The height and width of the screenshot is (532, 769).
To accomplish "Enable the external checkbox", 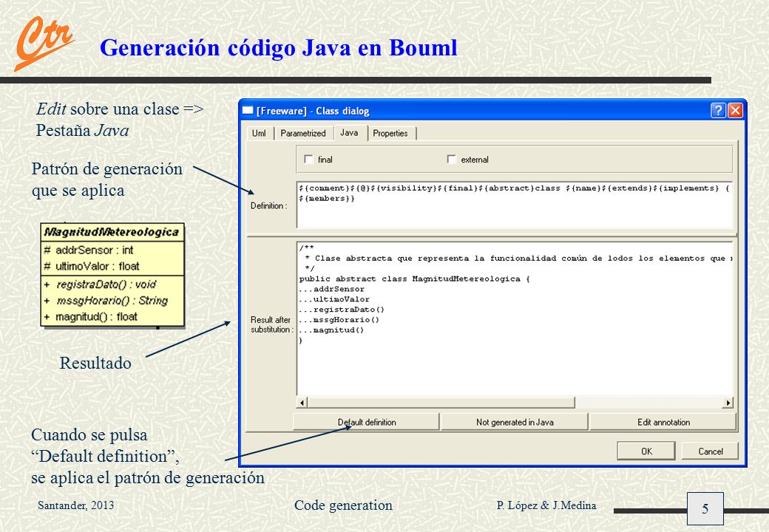I will coord(451,159).
